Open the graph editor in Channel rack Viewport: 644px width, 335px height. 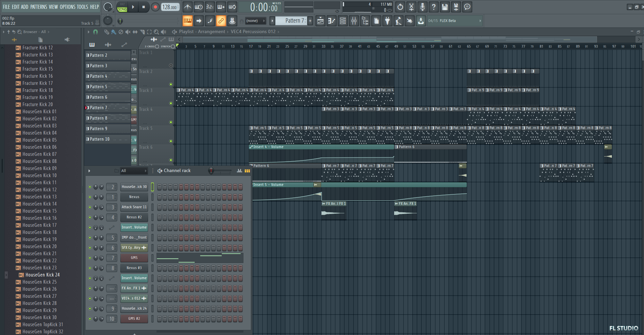coord(239,171)
